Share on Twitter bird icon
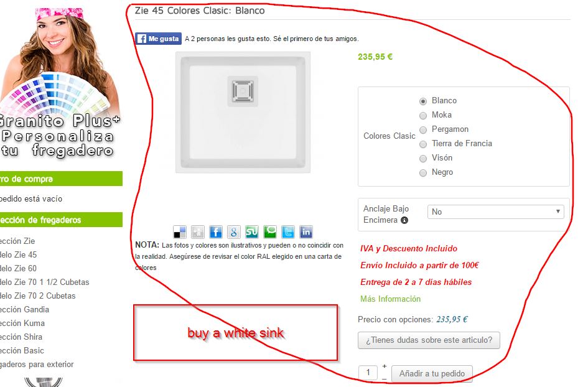Screen dimensions: 588x387 [287, 232]
